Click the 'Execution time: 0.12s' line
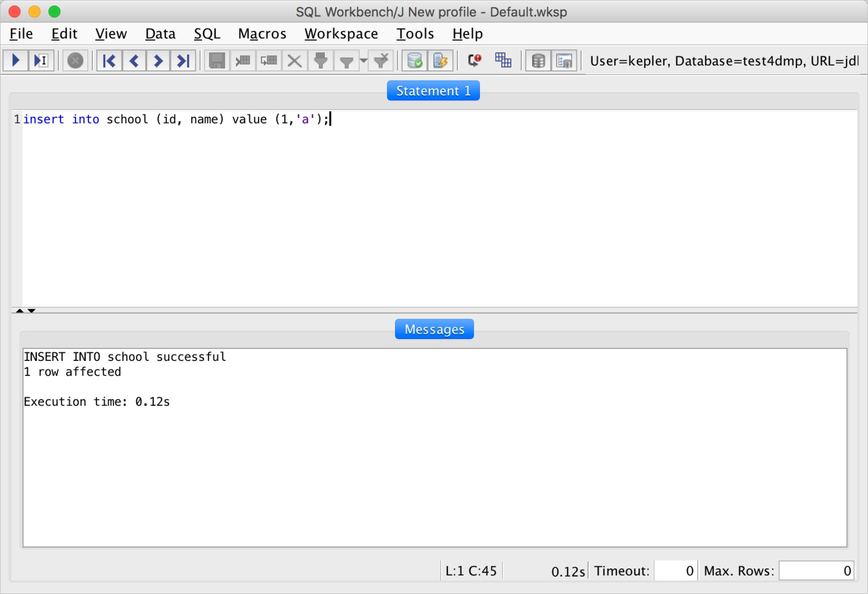Image resolution: width=868 pixels, height=594 pixels. pos(97,402)
